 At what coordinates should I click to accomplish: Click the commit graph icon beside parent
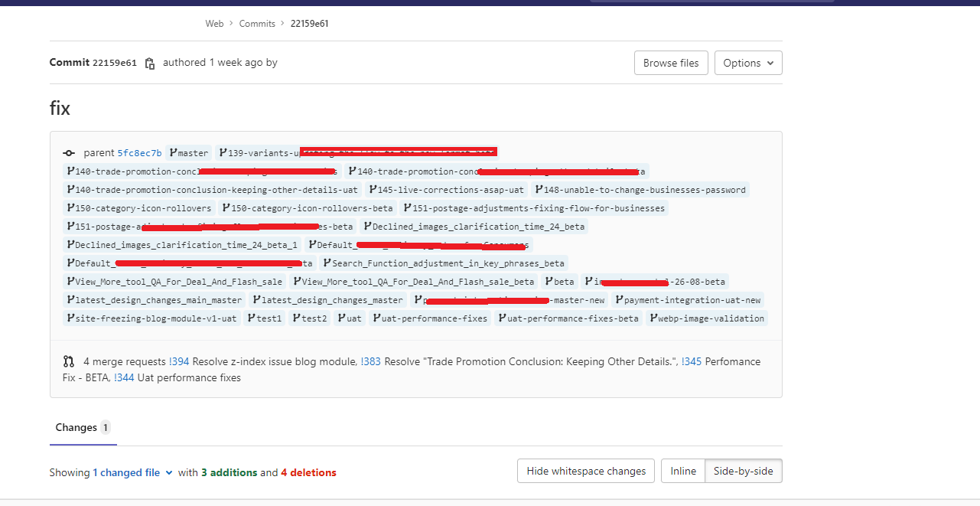[x=69, y=153]
